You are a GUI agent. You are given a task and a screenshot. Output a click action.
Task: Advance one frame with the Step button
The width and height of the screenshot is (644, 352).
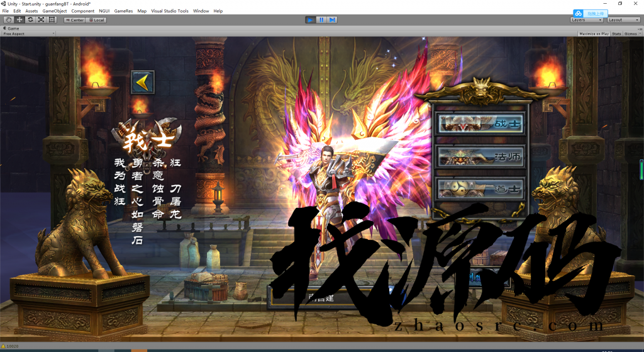tap(332, 20)
